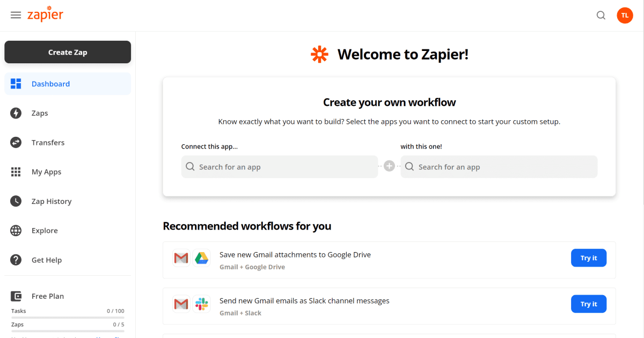The width and height of the screenshot is (644, 338).
Task: Select the Transfers sidebar icon
Action: coord(16,142)
